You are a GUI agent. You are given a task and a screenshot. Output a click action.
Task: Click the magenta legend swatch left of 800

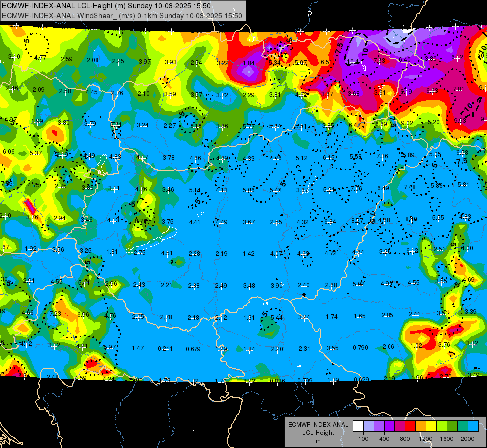point(400,426)
